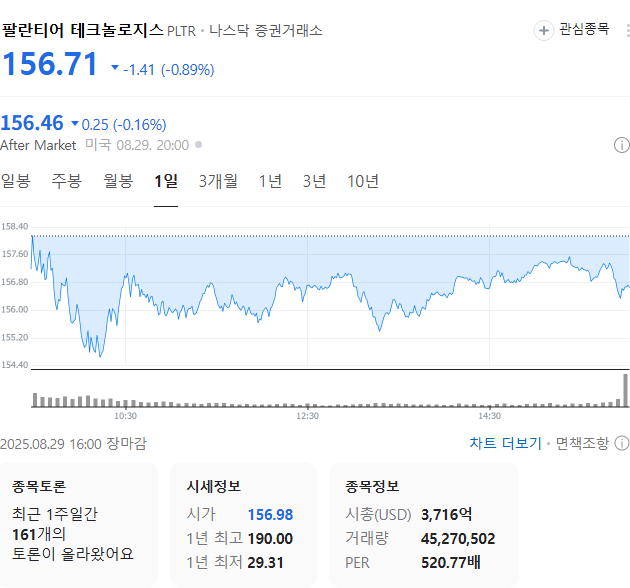Open the 종목토론 card

coord(79,524)
